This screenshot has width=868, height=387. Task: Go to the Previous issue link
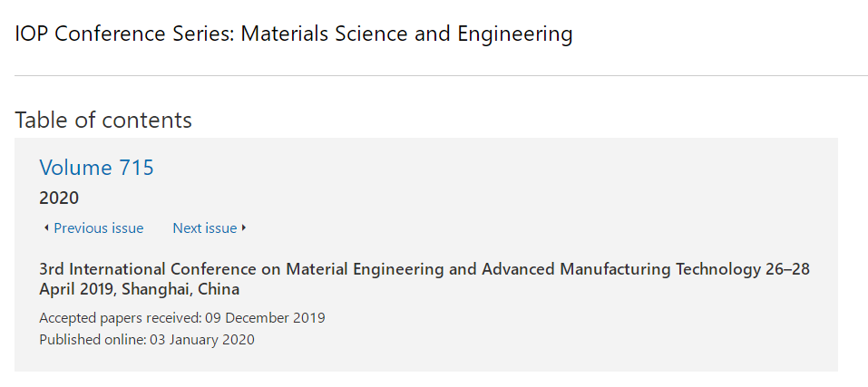99,227
